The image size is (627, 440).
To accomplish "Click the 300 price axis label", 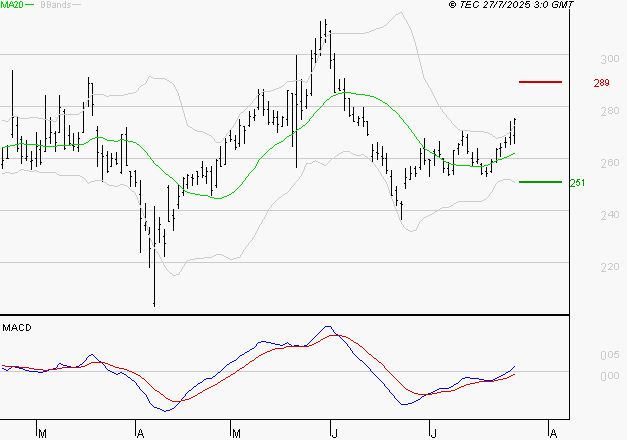I will point(610,59).
